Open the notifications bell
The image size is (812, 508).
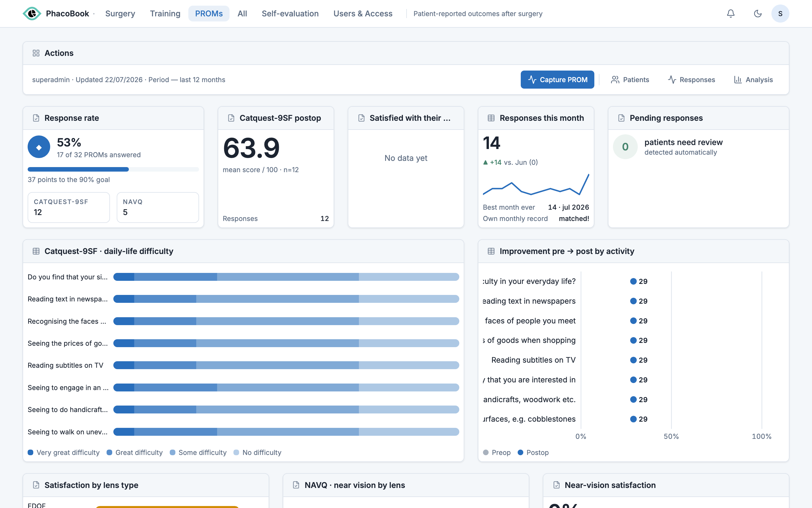pyautogui.click(x=731, y=14)
